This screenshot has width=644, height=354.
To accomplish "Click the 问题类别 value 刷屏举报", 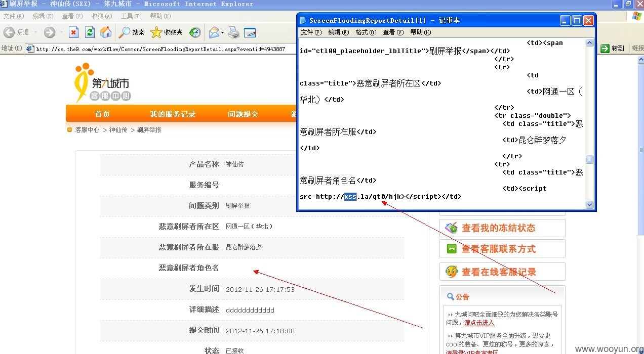I will (237, 206).
